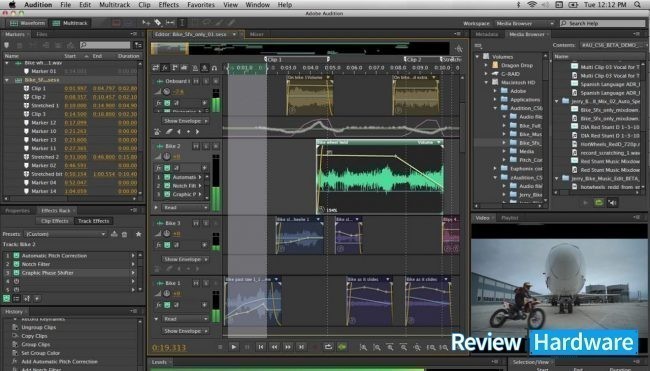Open the Favorites menu
Screen dimensions: 650x371
click(x=201, y=5)
